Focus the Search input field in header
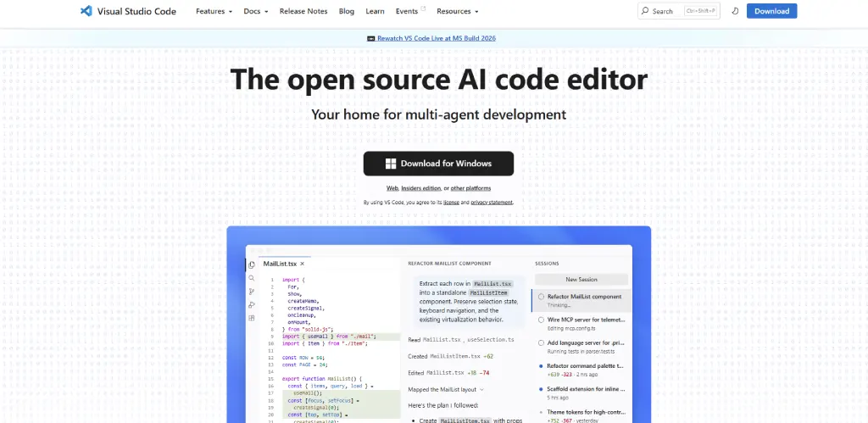Image resolution: width=868 pixels, height=423 pixels. coord(679,11)
